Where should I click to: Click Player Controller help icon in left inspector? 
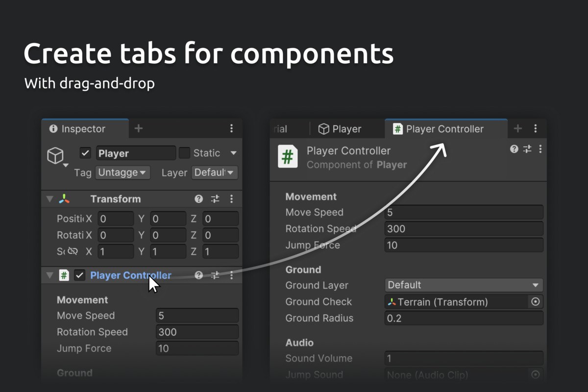pos(198,275)
